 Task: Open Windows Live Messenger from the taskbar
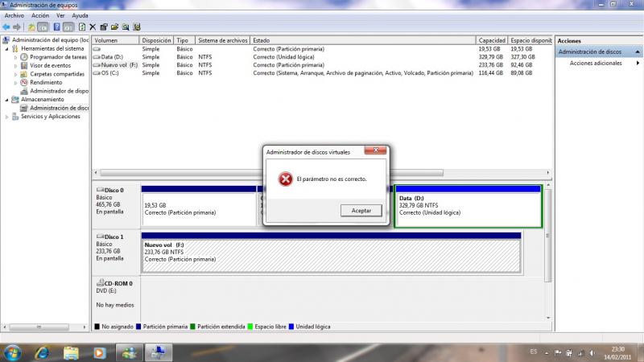(130, 353)
